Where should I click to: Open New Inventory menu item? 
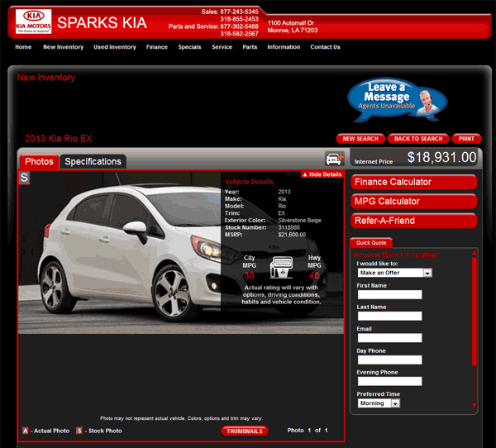click(x=64, y=47)
